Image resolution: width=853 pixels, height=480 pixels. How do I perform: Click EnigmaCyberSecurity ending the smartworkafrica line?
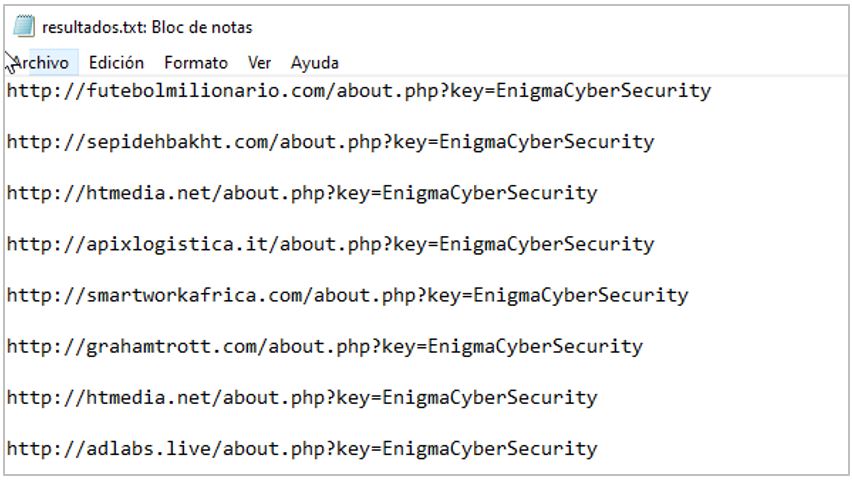580,296
